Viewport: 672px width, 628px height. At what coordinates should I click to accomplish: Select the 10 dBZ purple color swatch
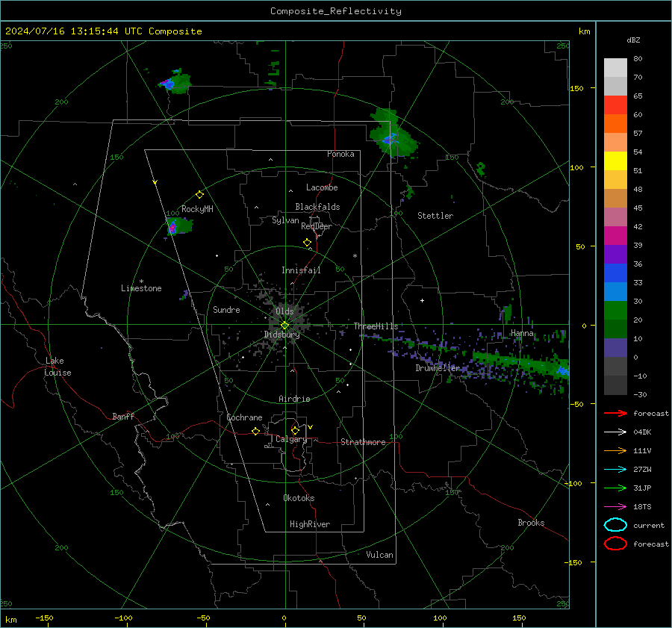coord(615,348)
